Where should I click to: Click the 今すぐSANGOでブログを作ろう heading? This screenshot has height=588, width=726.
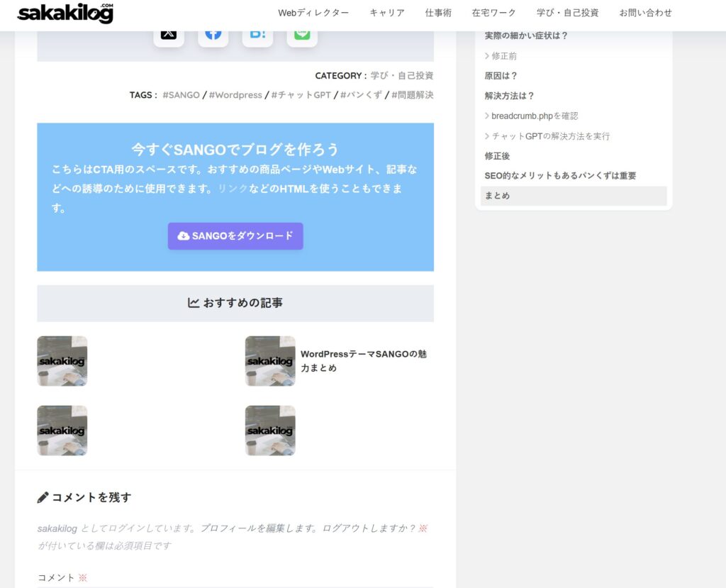(x=235, y=150)
